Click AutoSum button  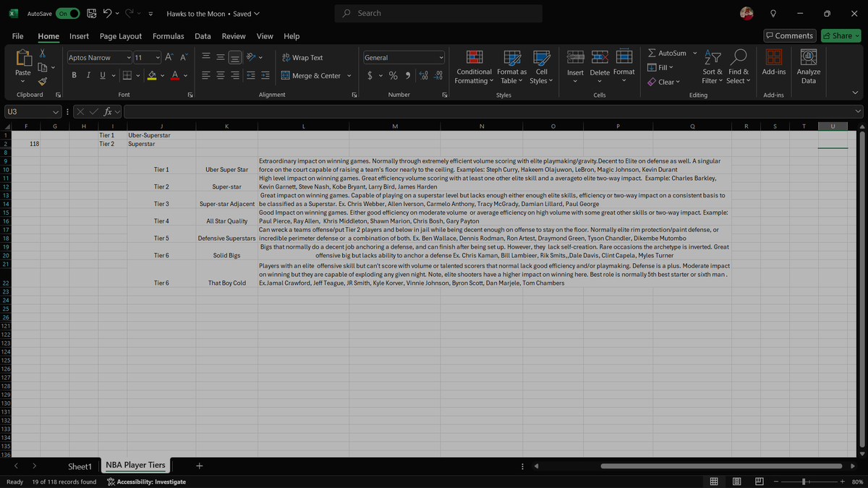[x=666, y=53]
